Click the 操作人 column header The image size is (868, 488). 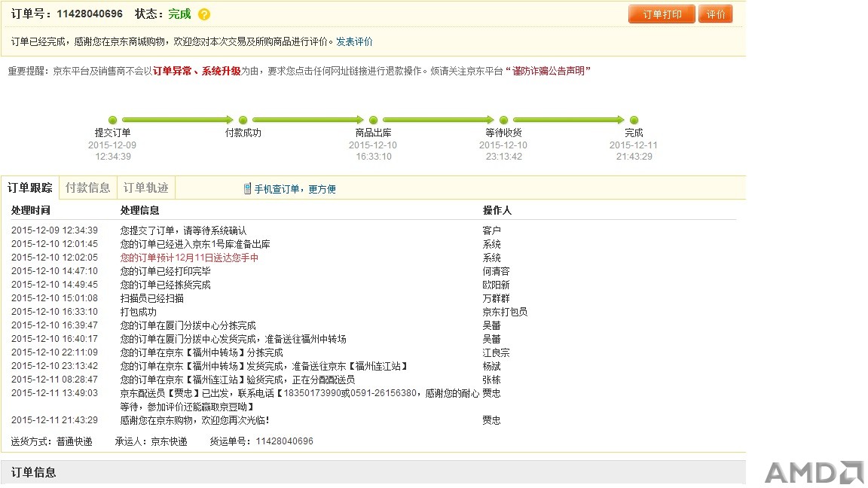coord(497,210)
